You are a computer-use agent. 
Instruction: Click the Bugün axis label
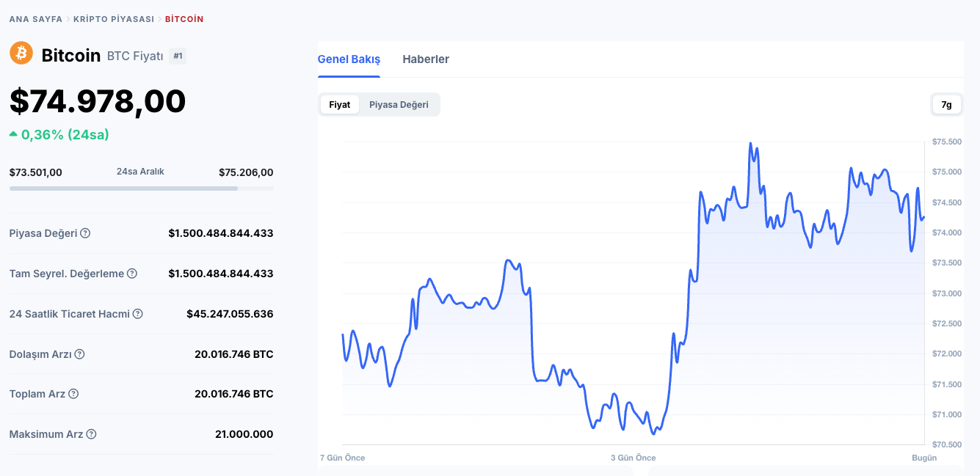pos(924,458)
